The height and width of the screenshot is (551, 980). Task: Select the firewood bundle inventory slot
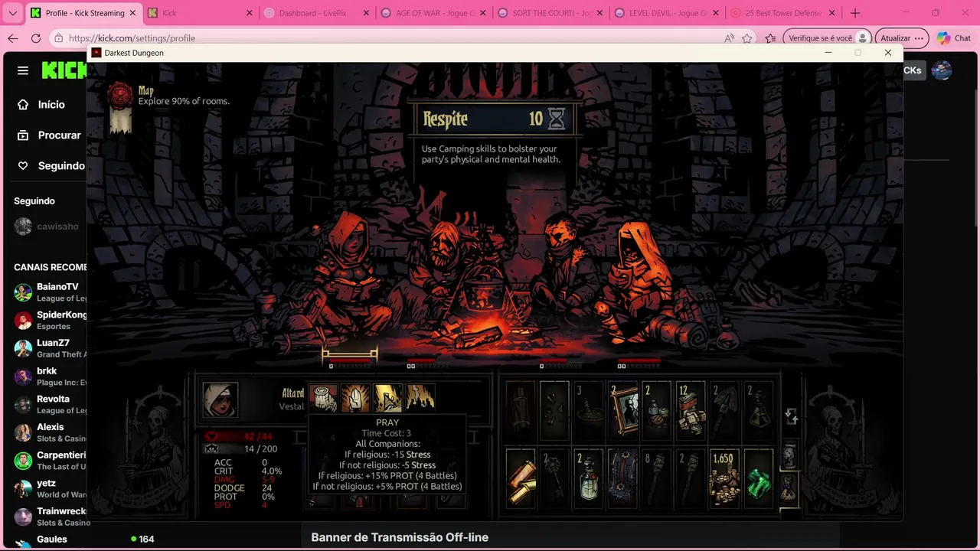[521, 412]
